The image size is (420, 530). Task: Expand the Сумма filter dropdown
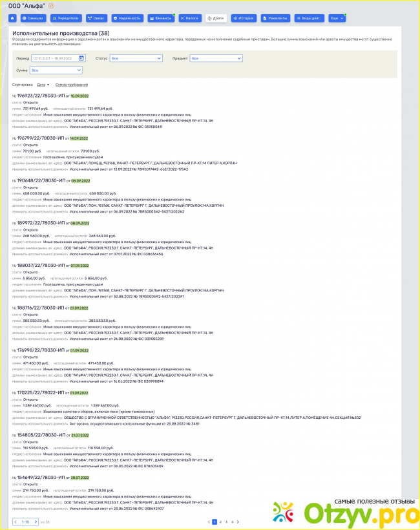click(x=56, y=70)
